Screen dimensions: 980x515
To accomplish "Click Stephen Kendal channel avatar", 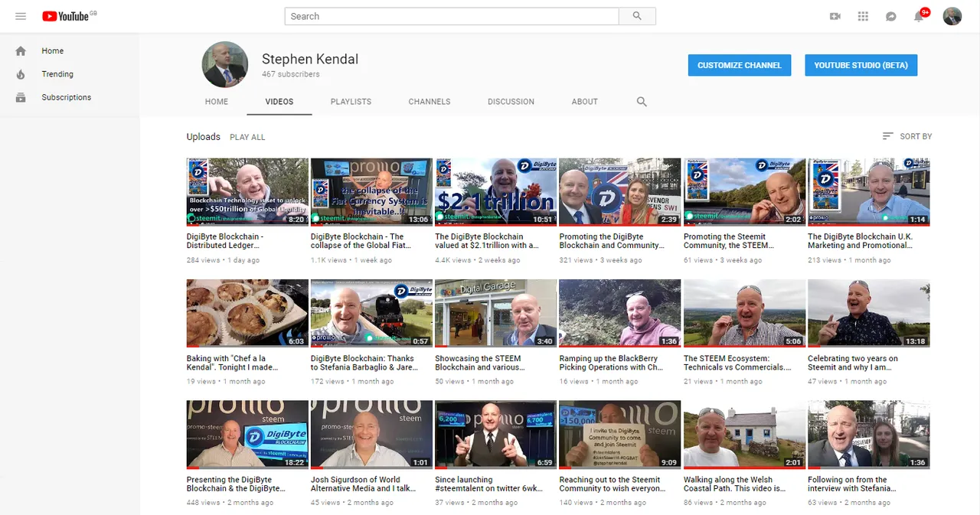I will pyautogui.click(x=225, y=65).
